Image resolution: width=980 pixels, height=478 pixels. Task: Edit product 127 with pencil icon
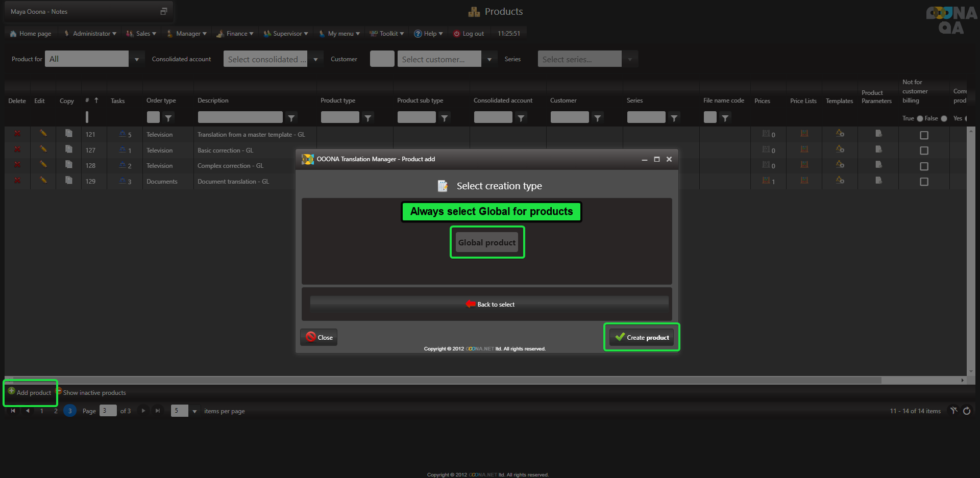click(43, 149)
